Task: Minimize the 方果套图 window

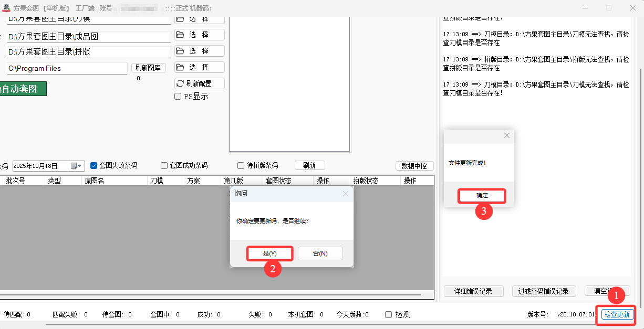Action: pyautogui.click(x=585, y=8)
